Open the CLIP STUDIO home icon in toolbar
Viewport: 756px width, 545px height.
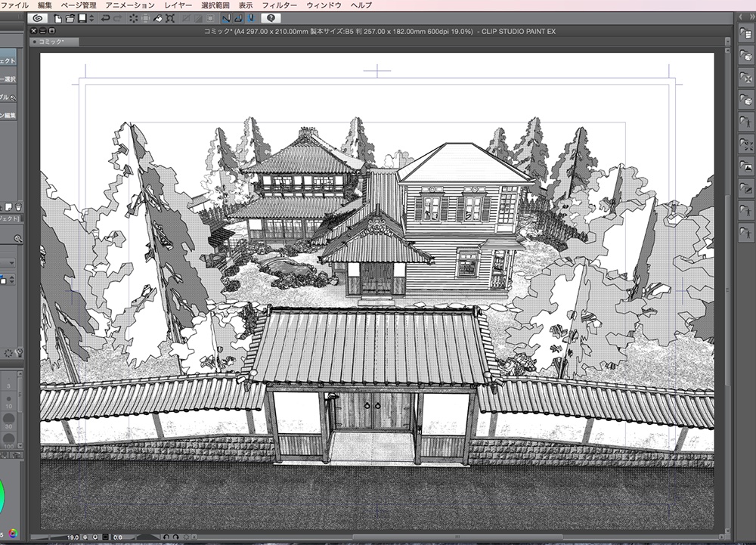click(36, 17)
